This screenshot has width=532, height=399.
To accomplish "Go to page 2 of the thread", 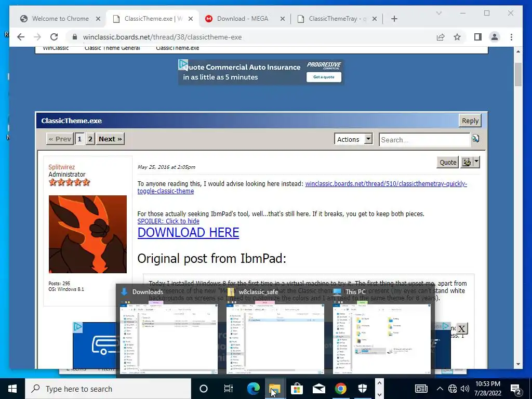I will point(90,139).
